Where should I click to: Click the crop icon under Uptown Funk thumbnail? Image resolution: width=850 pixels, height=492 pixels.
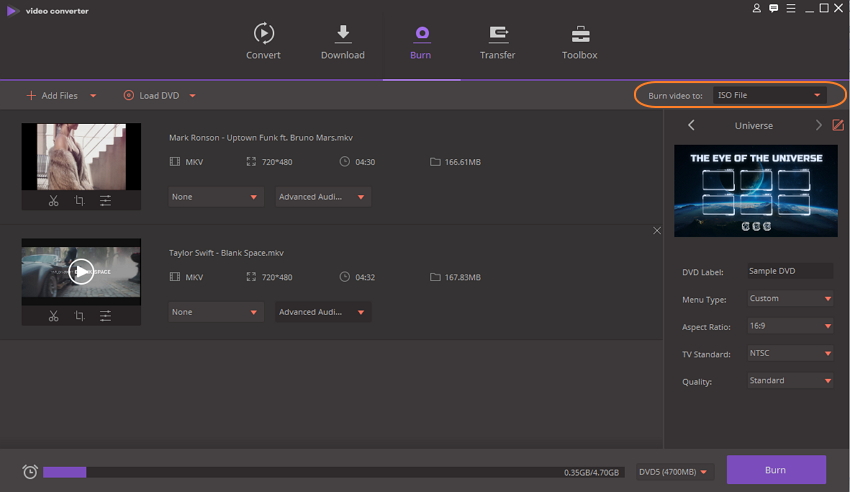click(80, 201)
